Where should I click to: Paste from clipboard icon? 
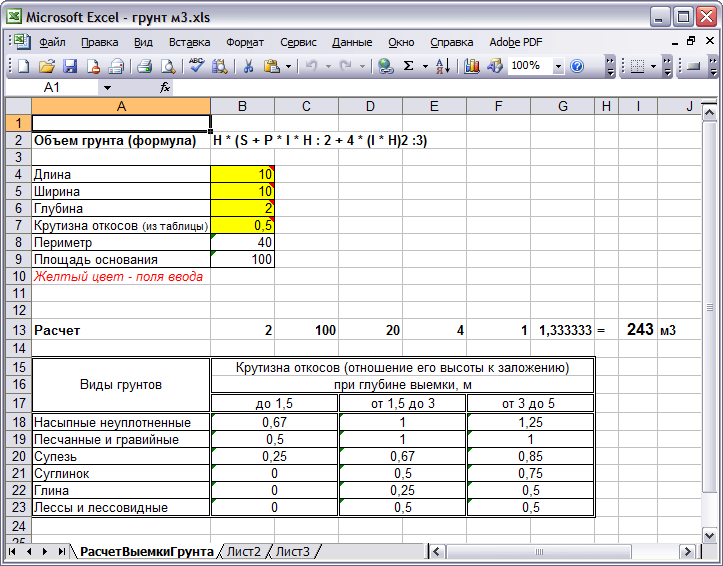pyautogui.click(x=272, y=66)
